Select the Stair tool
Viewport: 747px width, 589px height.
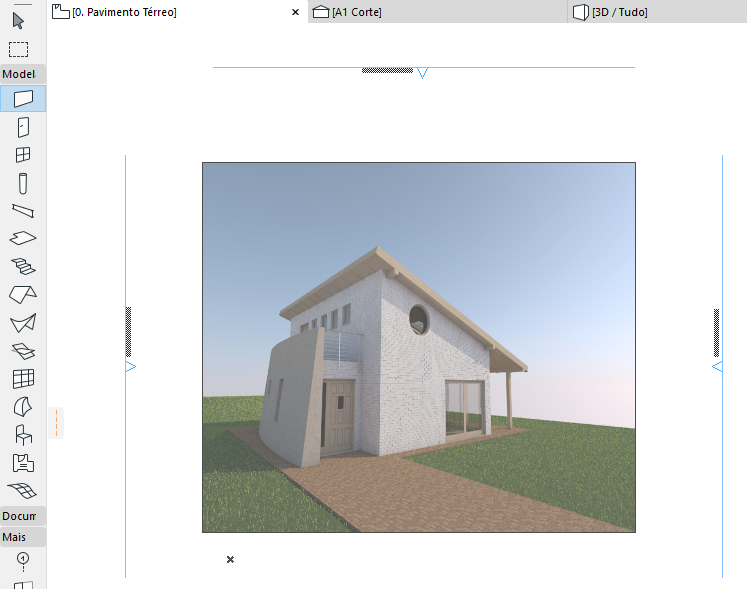23,266
